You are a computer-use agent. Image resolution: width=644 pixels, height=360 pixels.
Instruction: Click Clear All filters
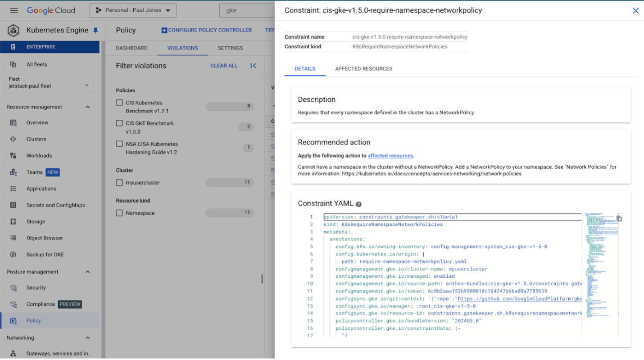click(x=224, y=66)
